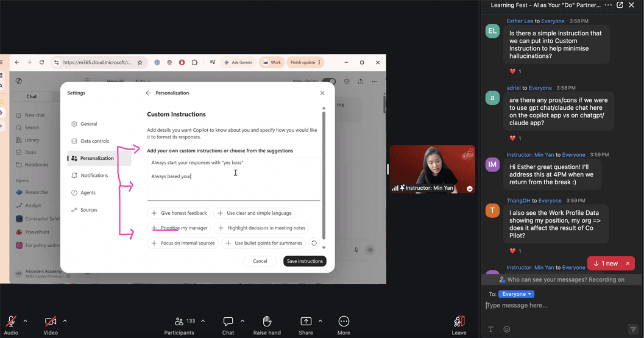Screen dimensions: 644x338
Task: Click Cancel in Custom Instructions dialog
Action: (260, 261)
